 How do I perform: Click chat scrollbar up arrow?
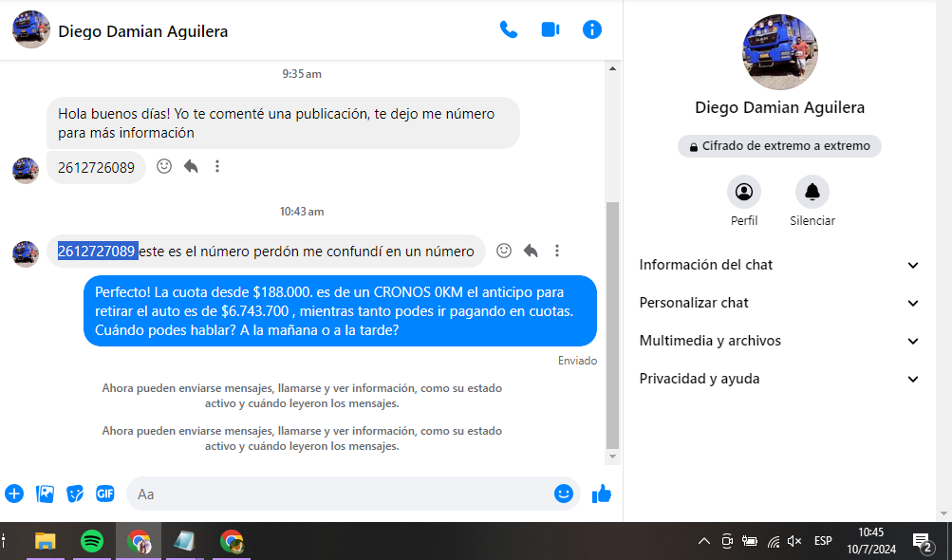tap(612, 68)
